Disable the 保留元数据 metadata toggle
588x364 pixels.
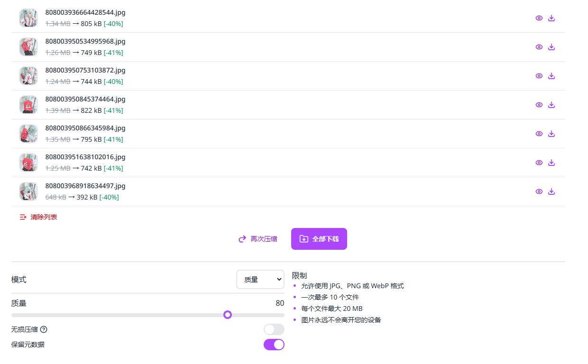pyautogui.click(x=274, y=345)
